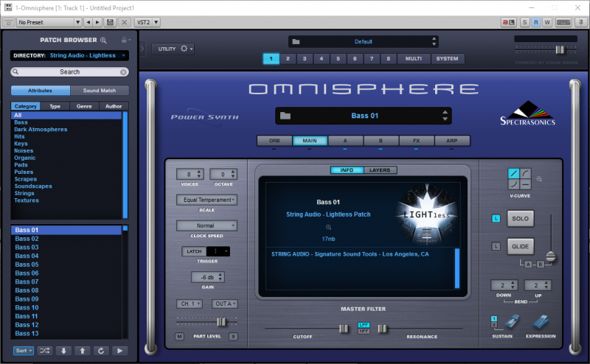Toggle glide for layer A
The height and width of the screenshot is (364, 590).
tap(528, 265)
